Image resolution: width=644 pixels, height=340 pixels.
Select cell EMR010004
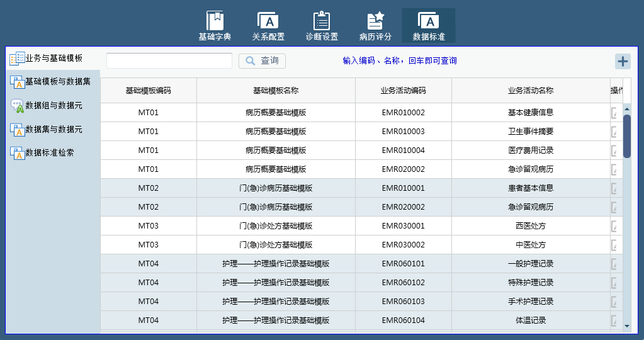404,150
